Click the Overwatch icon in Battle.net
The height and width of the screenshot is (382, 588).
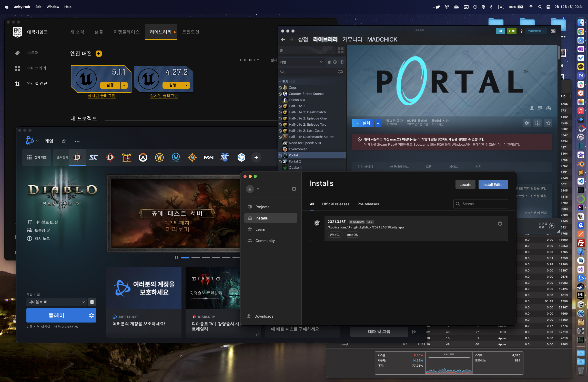tap(143, 157)
